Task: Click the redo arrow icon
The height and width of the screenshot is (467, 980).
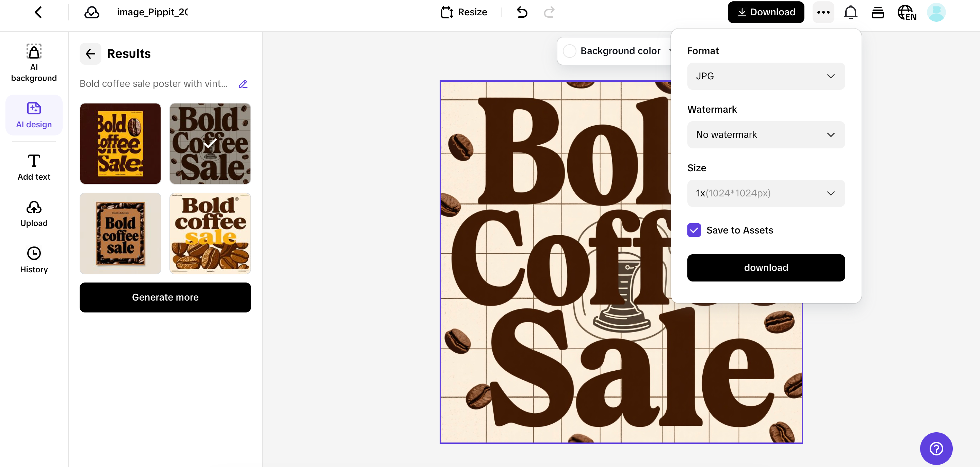Action: tap(549, 12)
